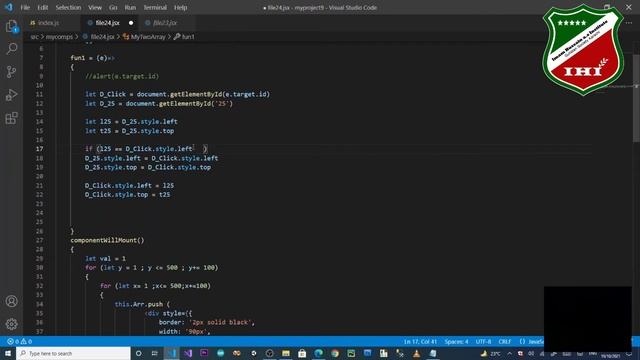The image size is (640, 360).
Task: Click 'D_Click.style.top = t25' line
Action: pyautogui.click(x=127, y=195)
